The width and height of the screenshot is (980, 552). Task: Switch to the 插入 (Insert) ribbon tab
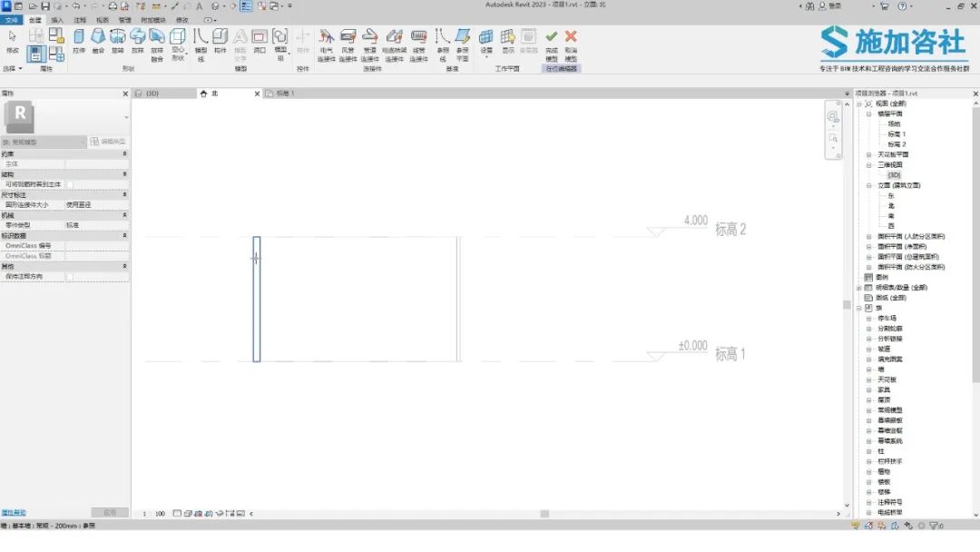(x=57, y=20)
